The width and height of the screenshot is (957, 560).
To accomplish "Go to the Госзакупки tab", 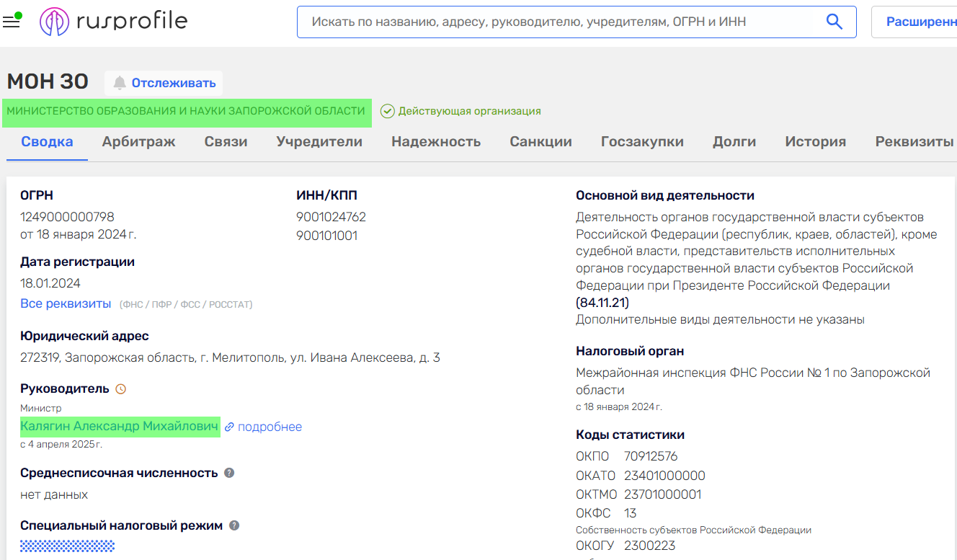I will (x=642, y=142).
